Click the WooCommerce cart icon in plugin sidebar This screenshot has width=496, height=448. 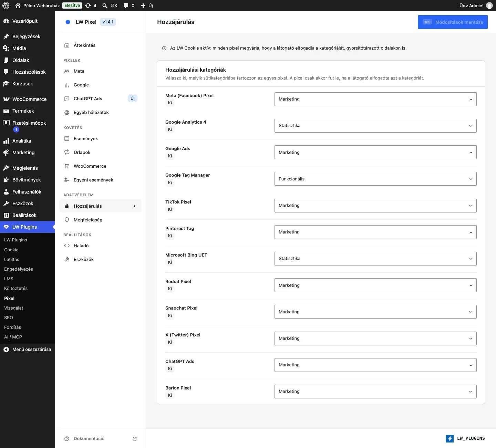pos(67,166)
